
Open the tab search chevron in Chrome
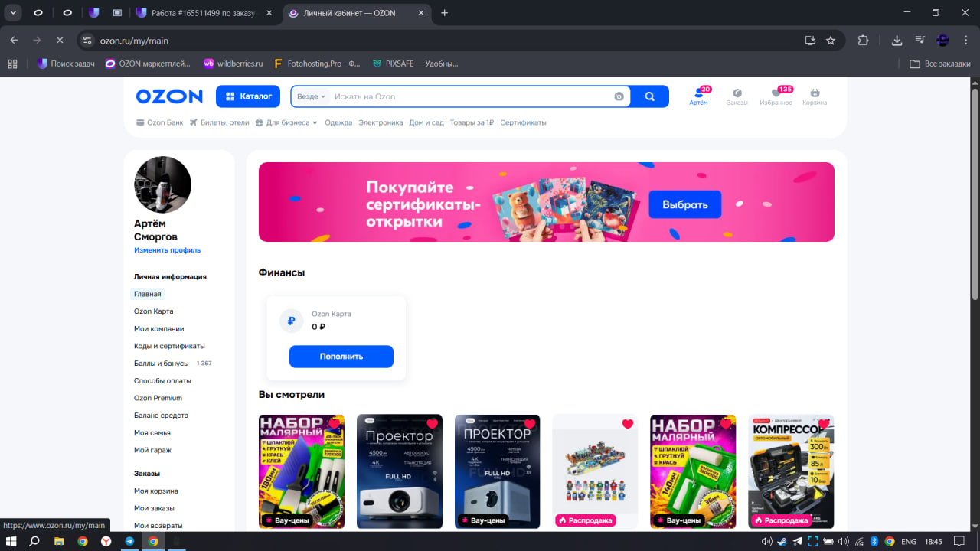[x=13, y=12]
